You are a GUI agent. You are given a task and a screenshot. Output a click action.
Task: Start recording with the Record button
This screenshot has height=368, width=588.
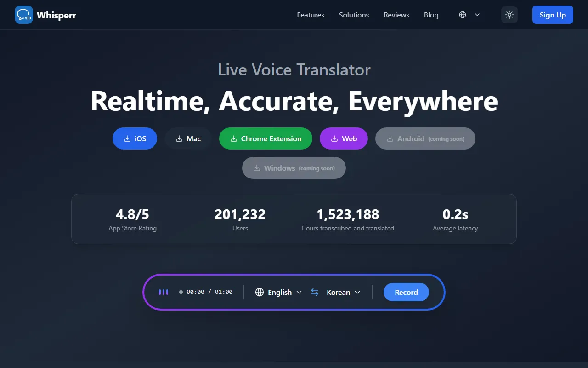[406, 292]
